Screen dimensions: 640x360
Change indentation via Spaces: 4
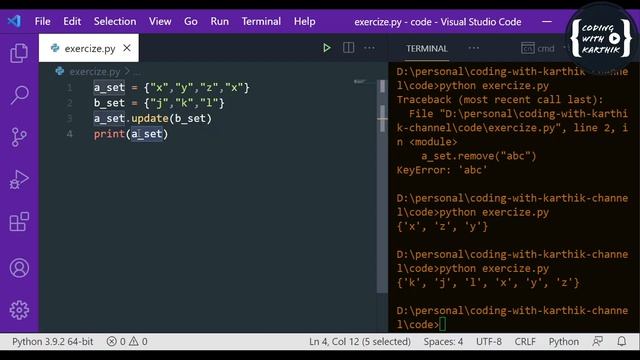click(x=443, y=341)
